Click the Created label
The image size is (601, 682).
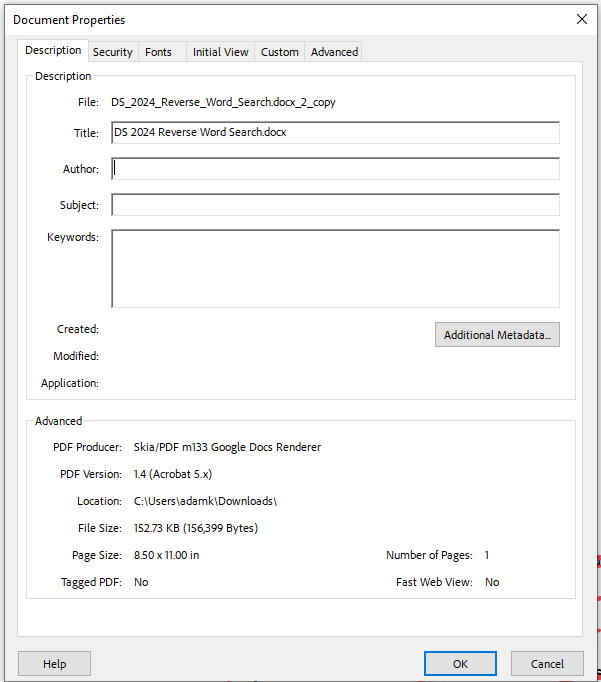(x=78, y=329)
